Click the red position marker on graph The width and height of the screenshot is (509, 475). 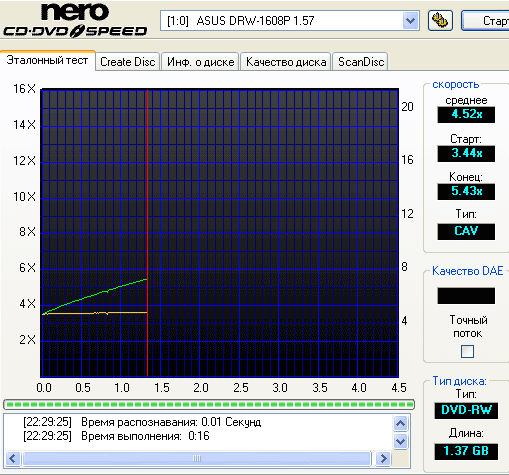[147, 233]
